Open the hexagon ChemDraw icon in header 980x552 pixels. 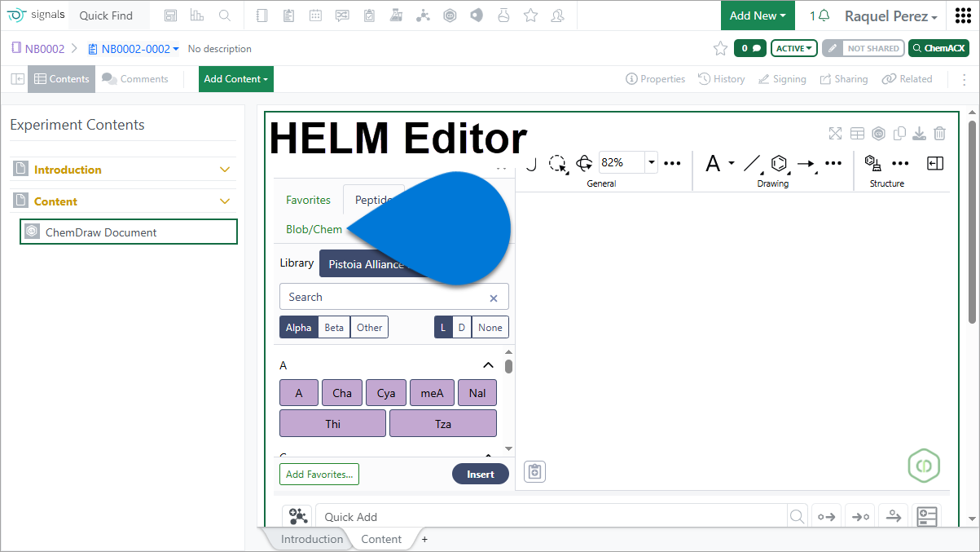tap(450, 15)
